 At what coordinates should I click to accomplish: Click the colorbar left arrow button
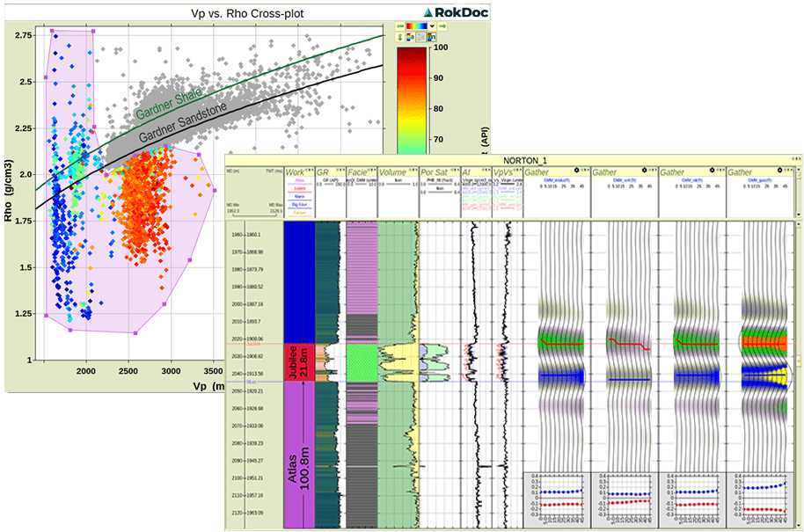[400, 26]
